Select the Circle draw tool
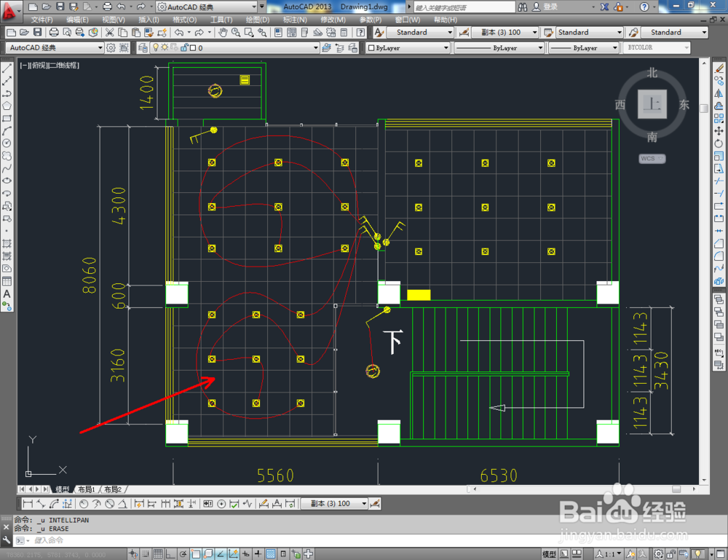Image resolution: width=728 pixels, height=560 pixels. tap(7, 143)
